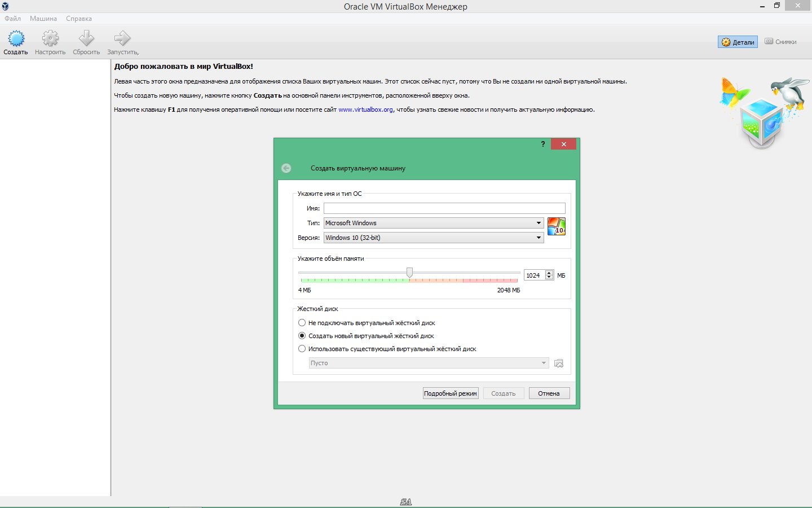The image size is (812, 508).
Task: Click the '4 МБ' minimum memory label
Action: (x=304, y=290)
